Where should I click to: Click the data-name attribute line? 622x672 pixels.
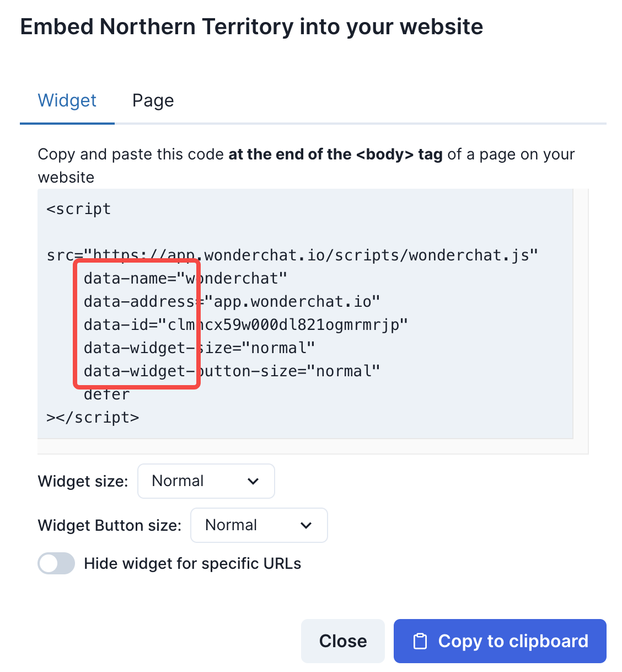click(x=185, y=278)
